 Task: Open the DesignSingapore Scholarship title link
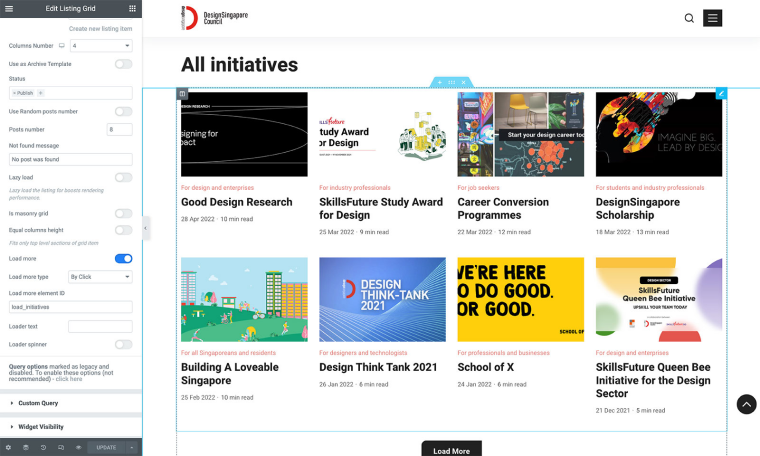click(x=637, y=208)
